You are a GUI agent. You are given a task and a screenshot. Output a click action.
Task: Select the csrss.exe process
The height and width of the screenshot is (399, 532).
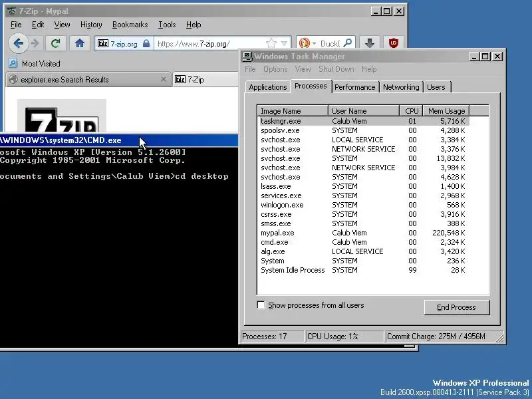click(363, 214)
